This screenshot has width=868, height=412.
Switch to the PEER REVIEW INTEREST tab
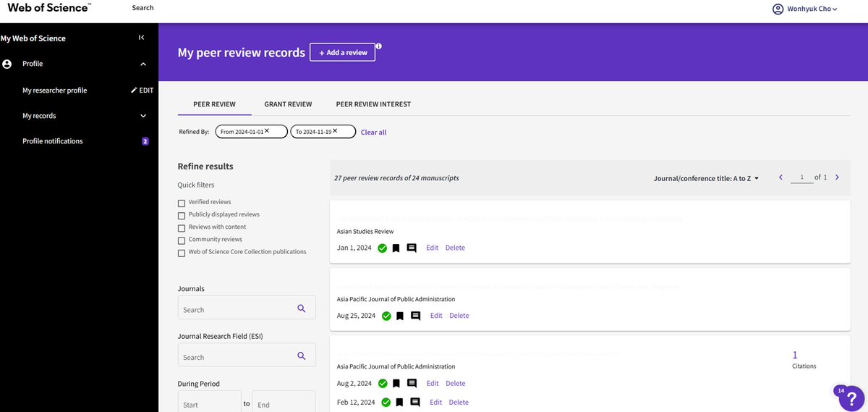373,104
